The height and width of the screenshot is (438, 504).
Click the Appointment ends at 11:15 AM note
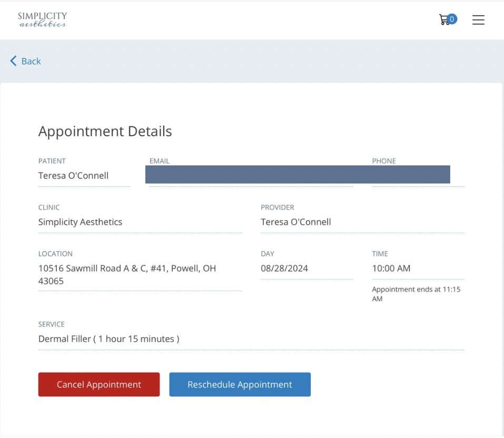(x=416, y=294)
